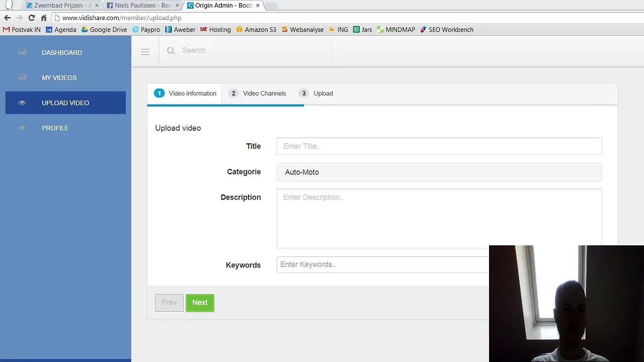The height and width of the screenshot is (362, 644).
Task: Reload the page with refresh icon
Action: 31,18
